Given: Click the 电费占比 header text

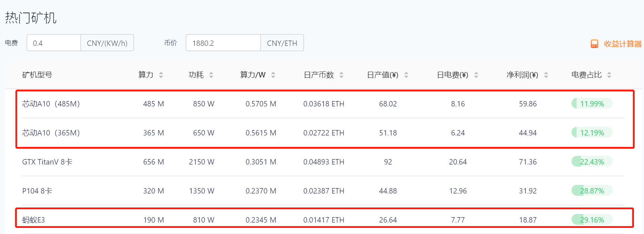Looking at the screenshot, I should pyautogui.click(x=587, y=75).
